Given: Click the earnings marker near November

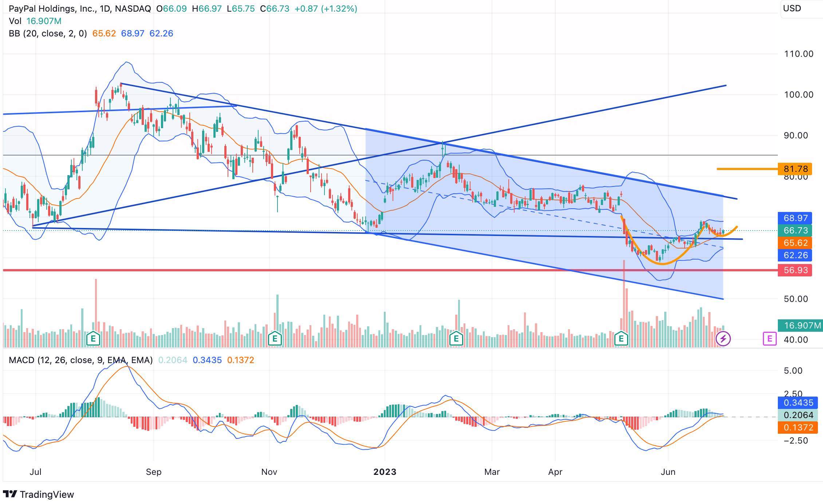Looking at the screenshot, I should pyautogui.click(x=275, y=339).
